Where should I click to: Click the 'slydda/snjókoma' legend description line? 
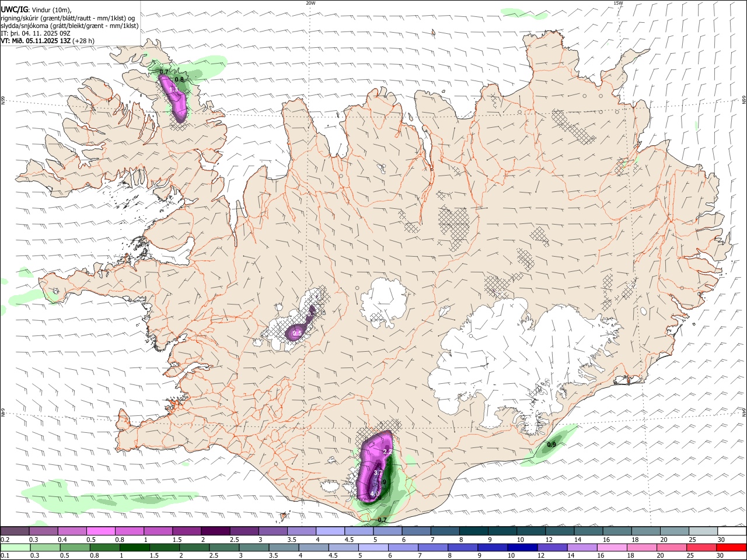69,26
